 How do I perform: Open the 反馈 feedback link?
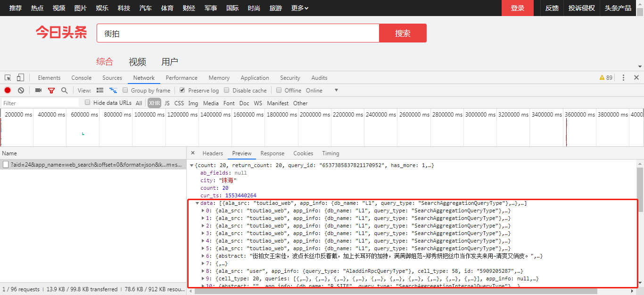pos(552,8)
